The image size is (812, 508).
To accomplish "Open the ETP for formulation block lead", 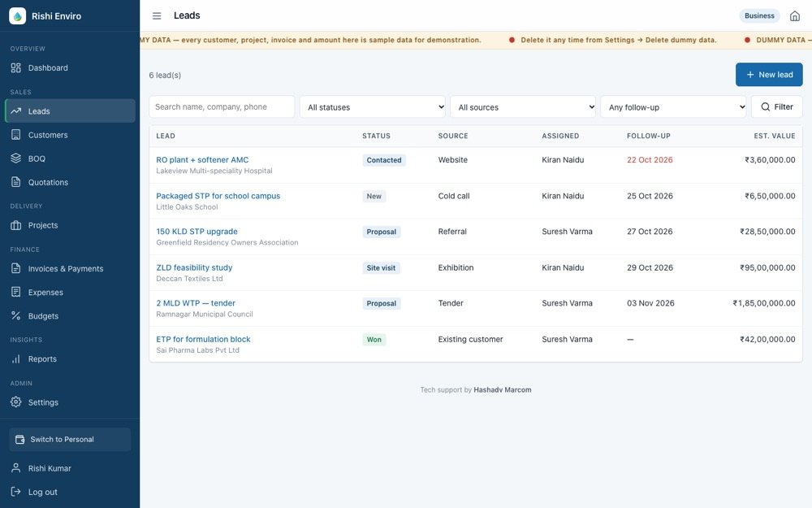I will point(204,339).
